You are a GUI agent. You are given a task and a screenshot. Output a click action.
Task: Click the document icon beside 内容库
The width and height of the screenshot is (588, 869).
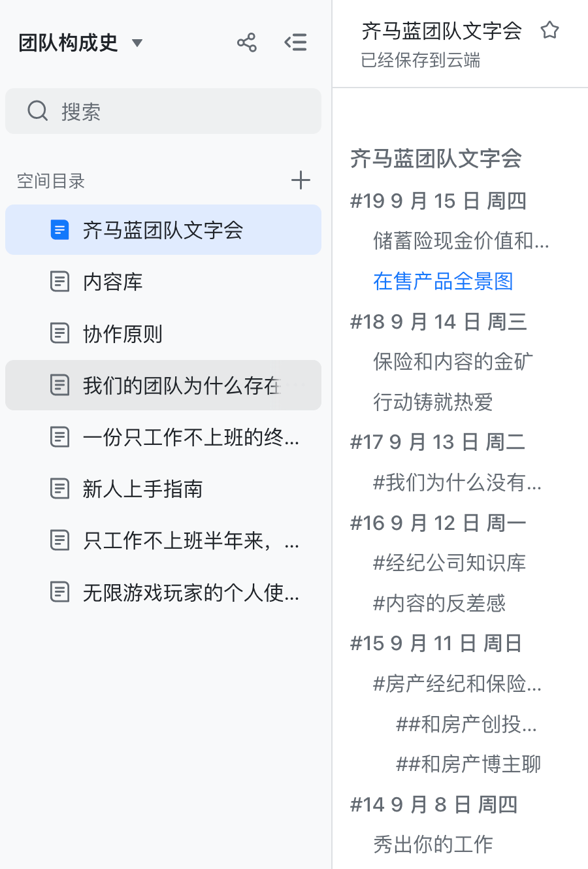coord(59,282)
